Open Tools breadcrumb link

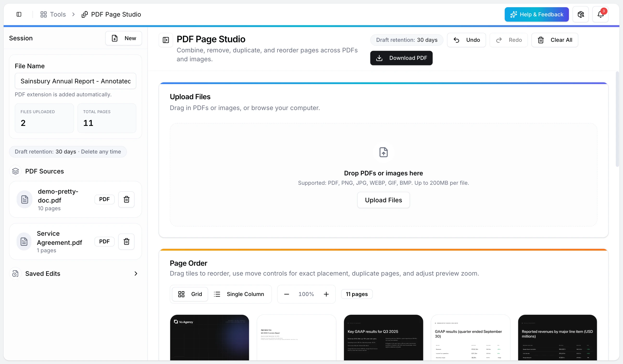(x=53, y=14)
